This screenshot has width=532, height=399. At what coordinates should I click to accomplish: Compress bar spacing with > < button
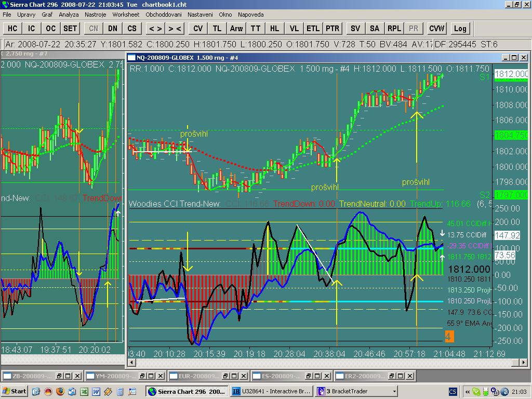coord(175,29)
